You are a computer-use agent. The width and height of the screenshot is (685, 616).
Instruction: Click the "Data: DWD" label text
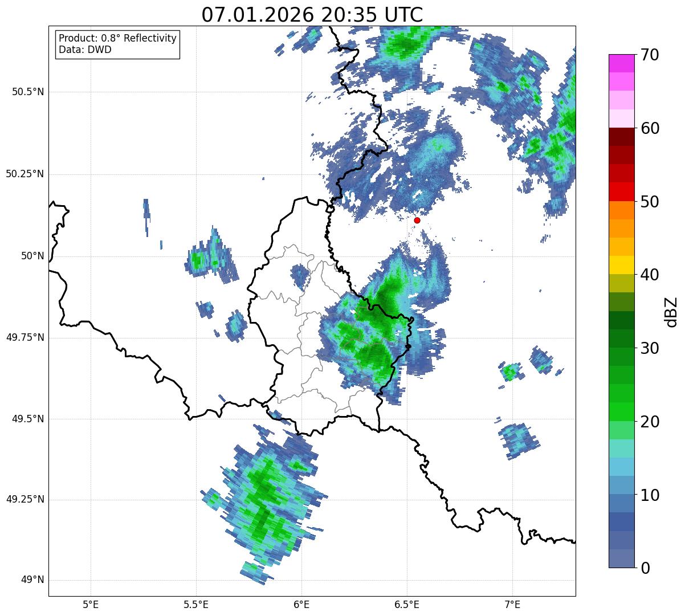coord(85,50)
